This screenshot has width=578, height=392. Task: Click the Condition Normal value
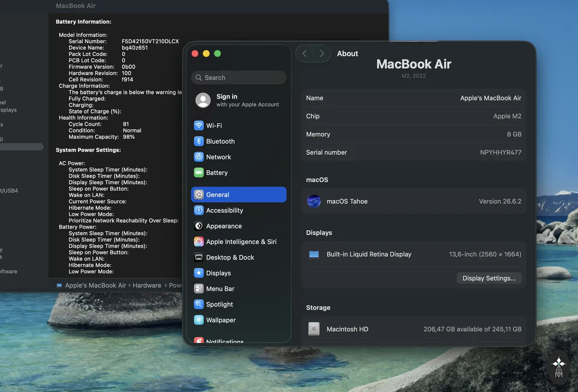[132, 131]
